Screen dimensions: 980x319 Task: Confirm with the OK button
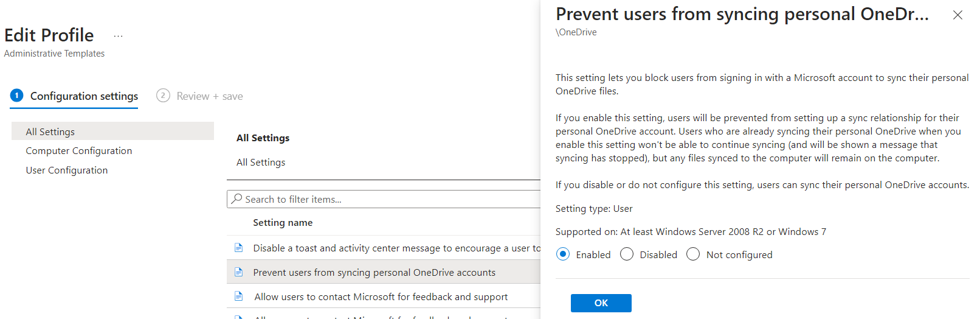(601, 303)
